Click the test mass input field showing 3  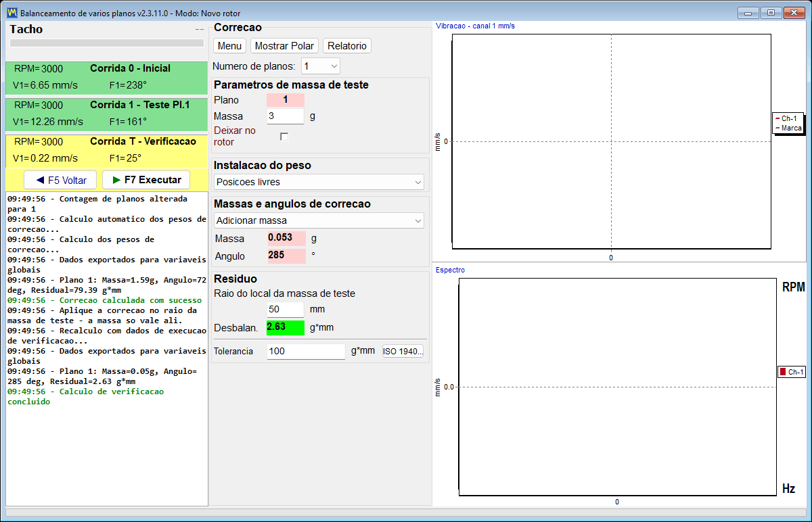tap(286, 116)
